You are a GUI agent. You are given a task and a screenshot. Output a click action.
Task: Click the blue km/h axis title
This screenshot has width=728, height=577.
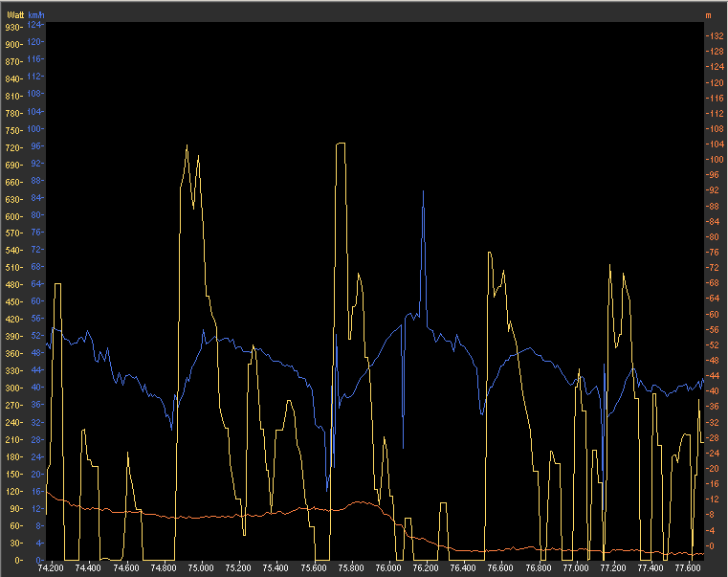[x=36, y=15]
